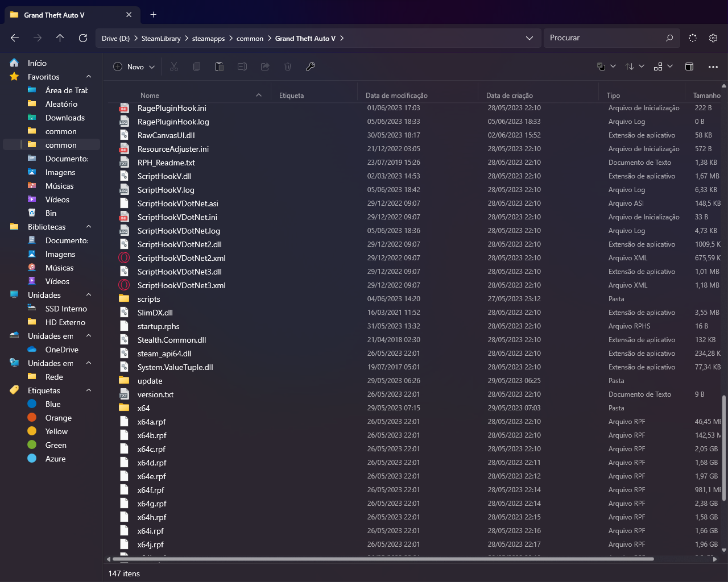The height and width of the screenshot is (582, 728).
Task: Collapse the Bibliotecas section
Action: [89, 227]
